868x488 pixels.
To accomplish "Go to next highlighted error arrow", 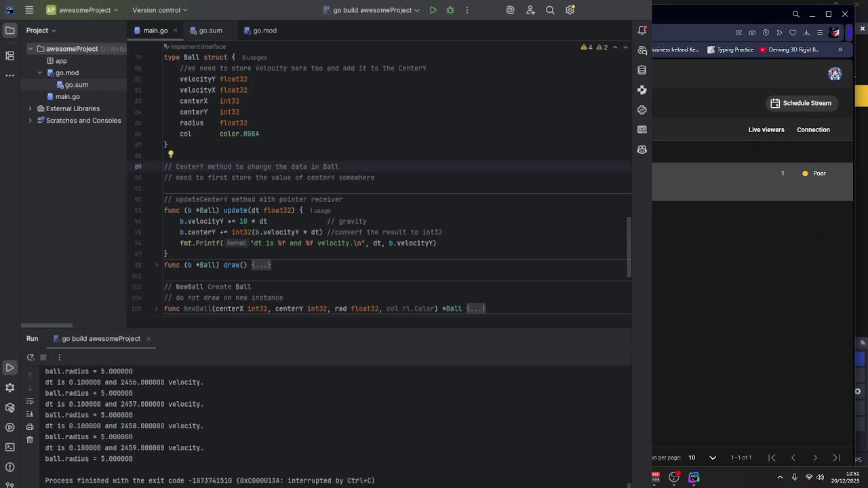I will [x=625, y=47].
